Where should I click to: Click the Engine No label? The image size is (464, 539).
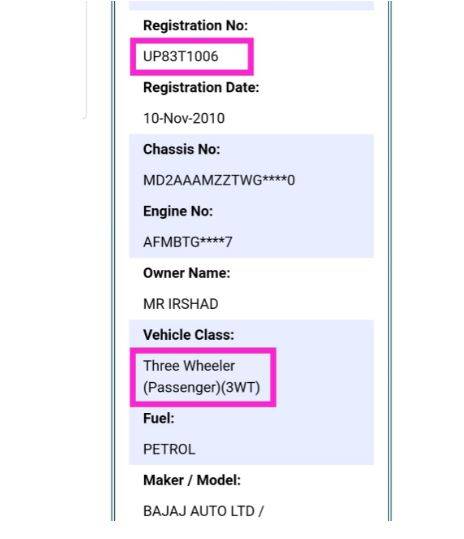pyautogui.click(x=178, y=211)
